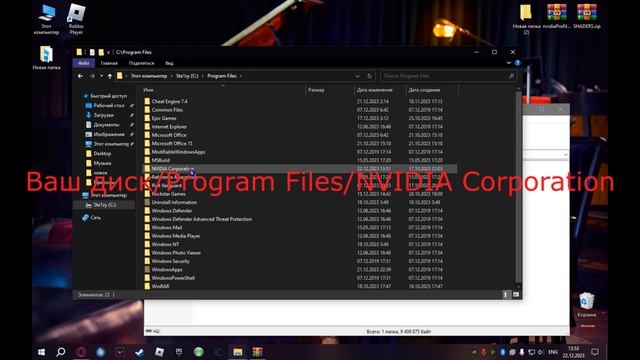Select the Windows Media Player folder
The image size is (640, 360).
(x=176, y=236)
